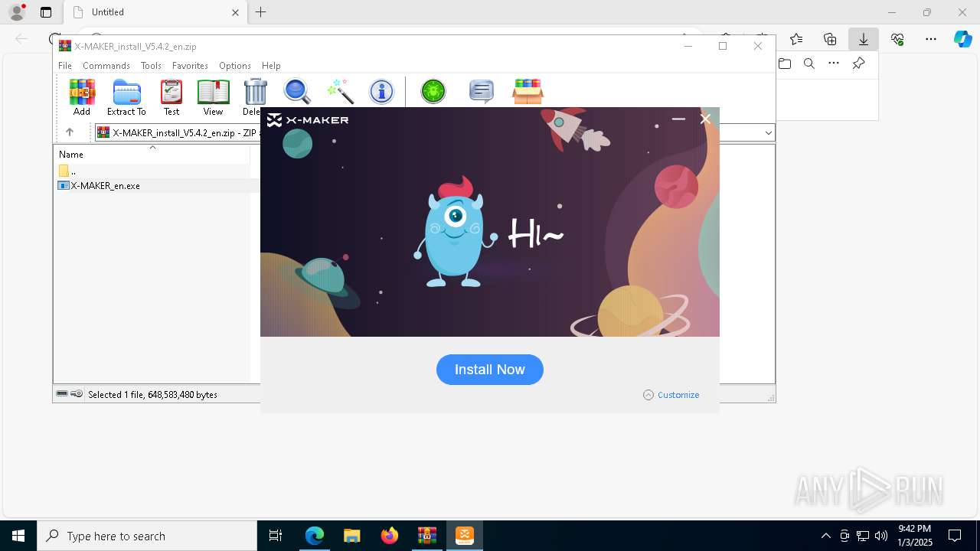Open Edge from the taskbar
The image size is (980, 551).
coord(315,536)
